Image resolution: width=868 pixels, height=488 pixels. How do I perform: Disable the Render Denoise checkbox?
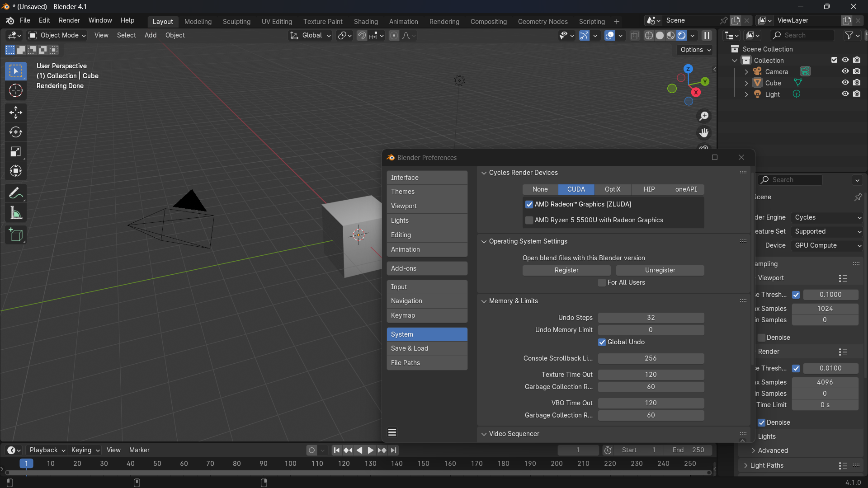point(761,422)
